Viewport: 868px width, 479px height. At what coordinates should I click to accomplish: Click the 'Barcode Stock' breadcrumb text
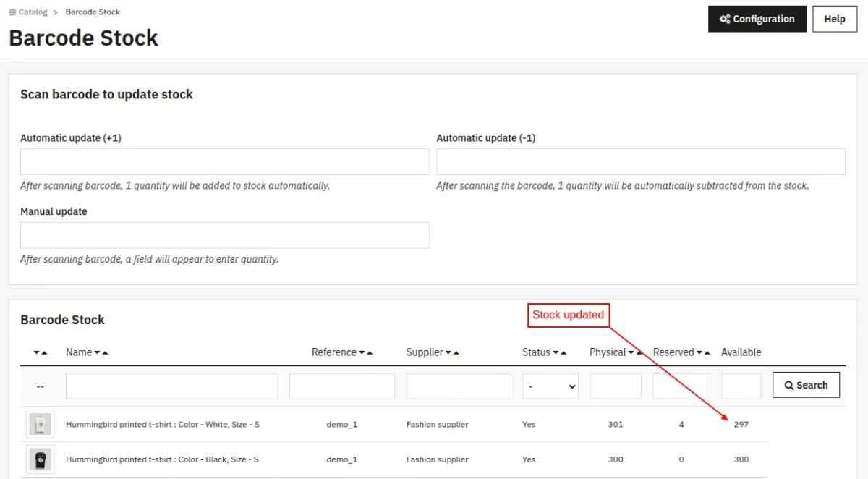click(93, 12)
